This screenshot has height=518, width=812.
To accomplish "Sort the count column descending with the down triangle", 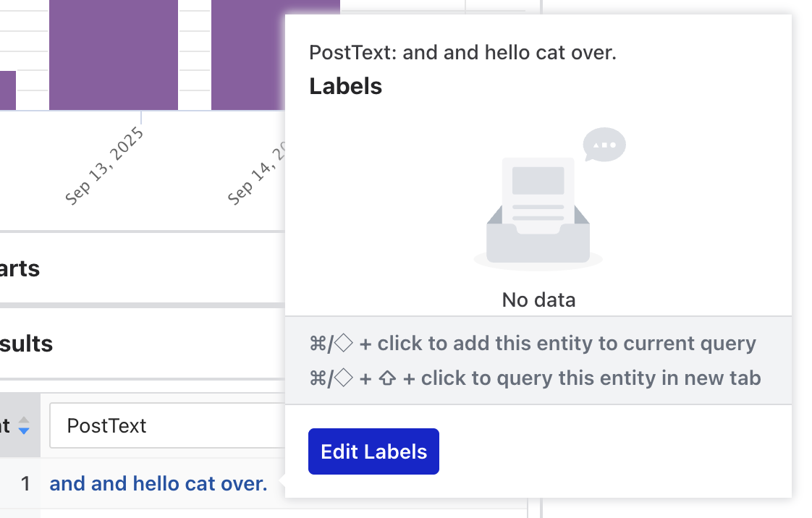I will tap(24, 430).
